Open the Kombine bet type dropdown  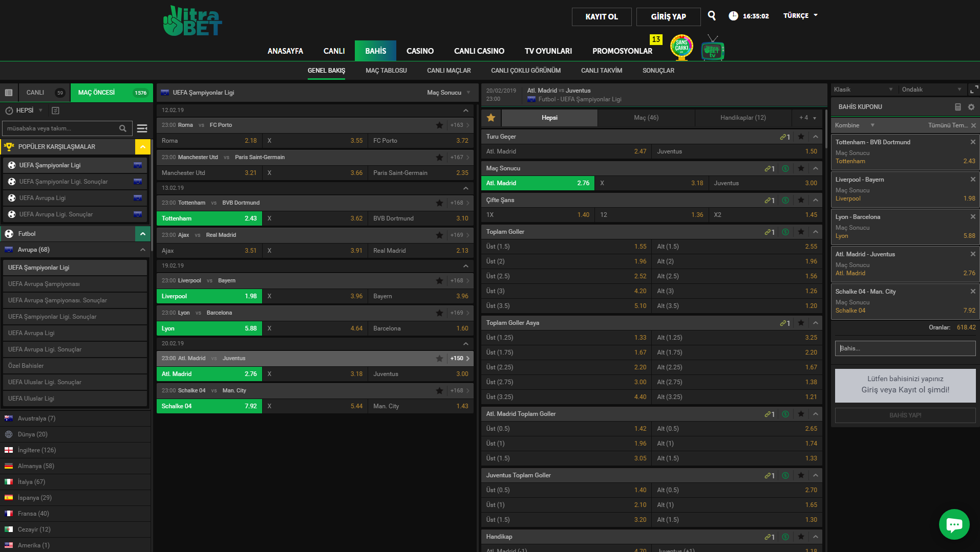(x=855, y=125)
